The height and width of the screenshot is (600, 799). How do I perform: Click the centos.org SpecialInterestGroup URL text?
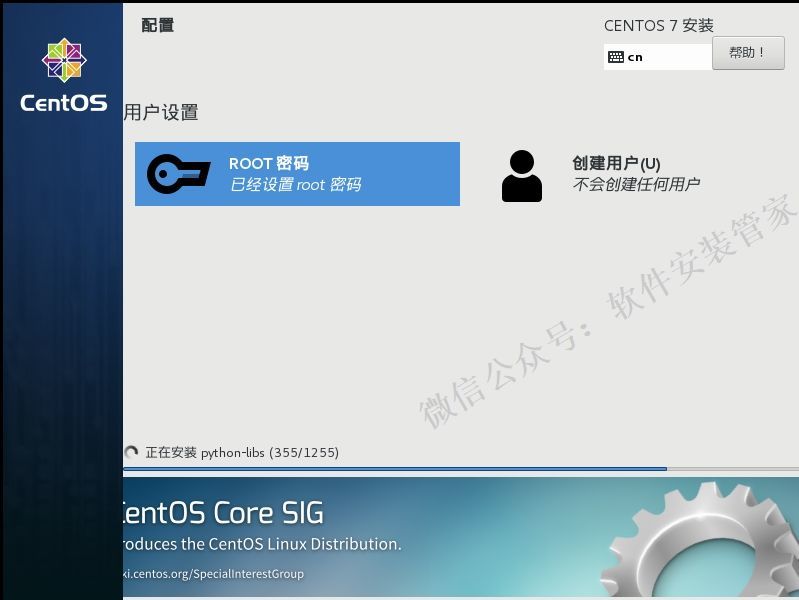pos(214,573)
